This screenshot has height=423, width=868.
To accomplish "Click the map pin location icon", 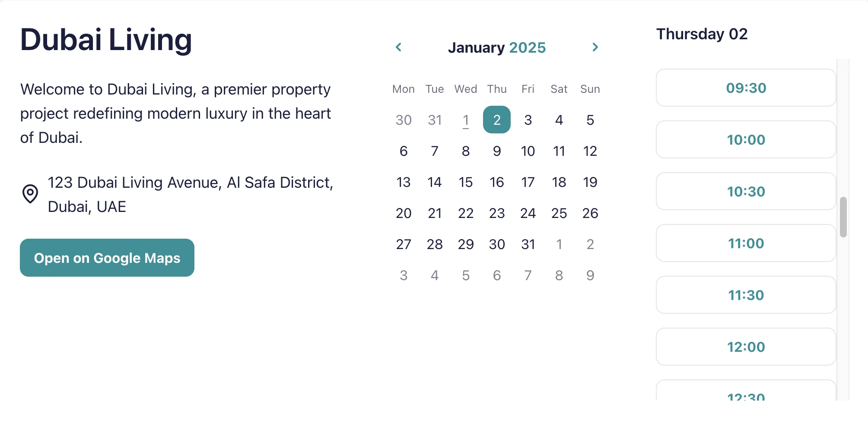I will click(30, 194).
